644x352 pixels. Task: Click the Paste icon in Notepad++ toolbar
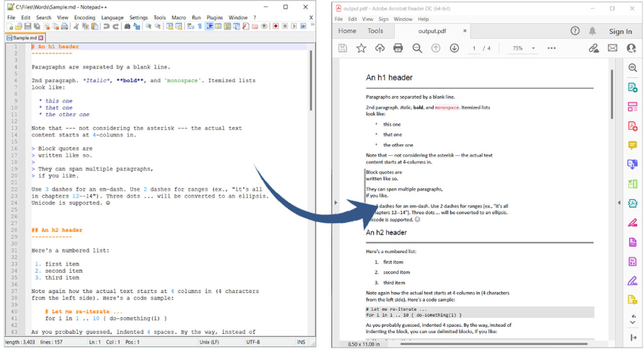point(95,26)
